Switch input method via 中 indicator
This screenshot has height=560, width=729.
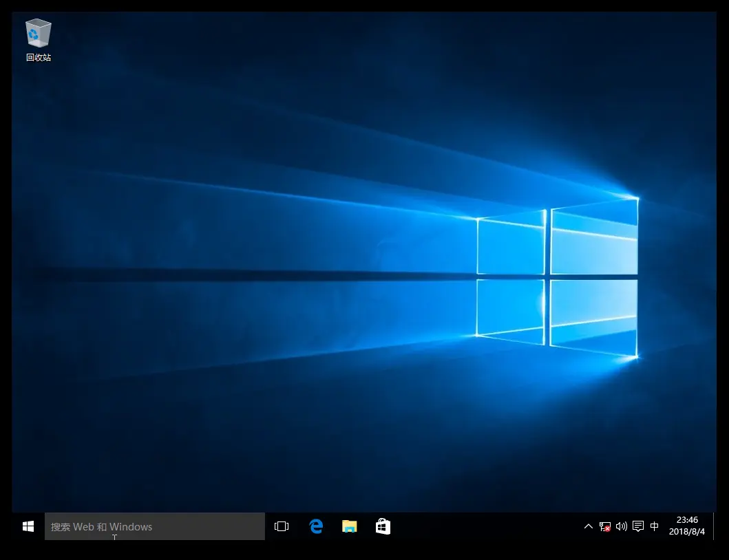[654, 526]
